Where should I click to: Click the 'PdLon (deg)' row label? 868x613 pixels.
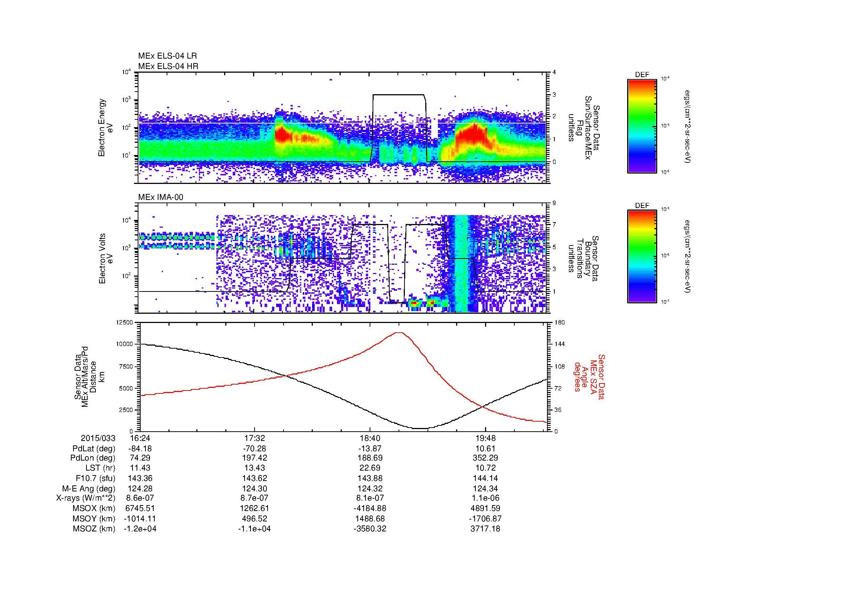click(x=93, y=458)
